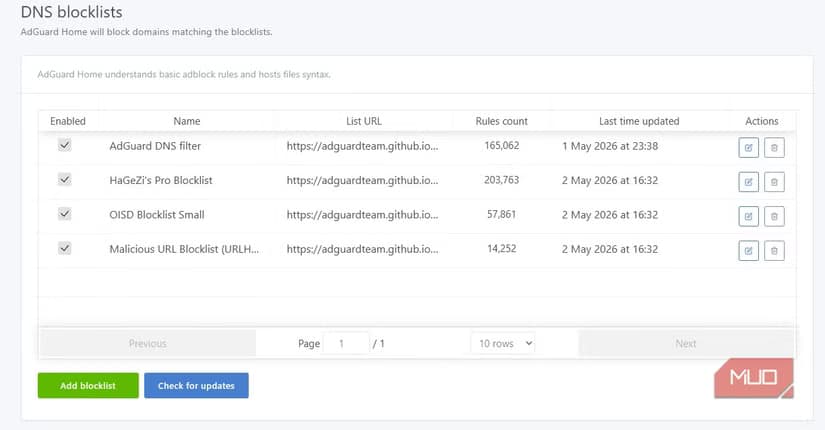Image resolution: width=825 pixels, height=430 pixels.
Task: Click HaGeZi's Pro Blocklist last updated time
Action: click(x=610, y=180)
